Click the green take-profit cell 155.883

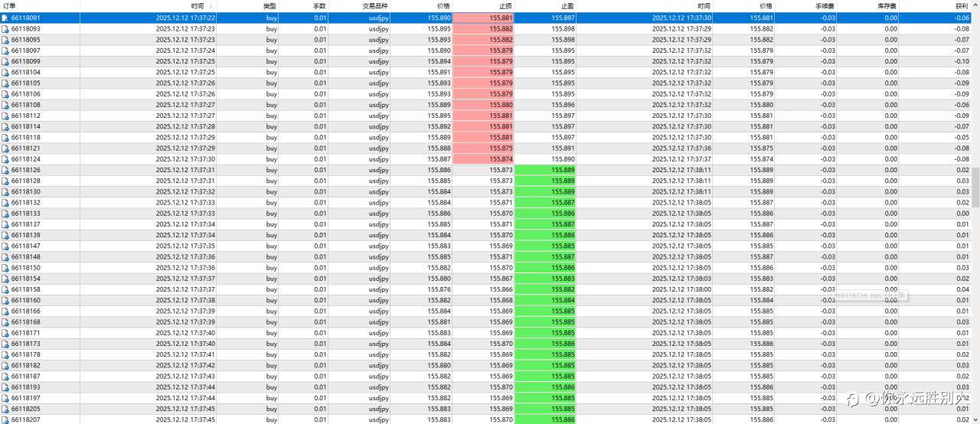point(546,279)
